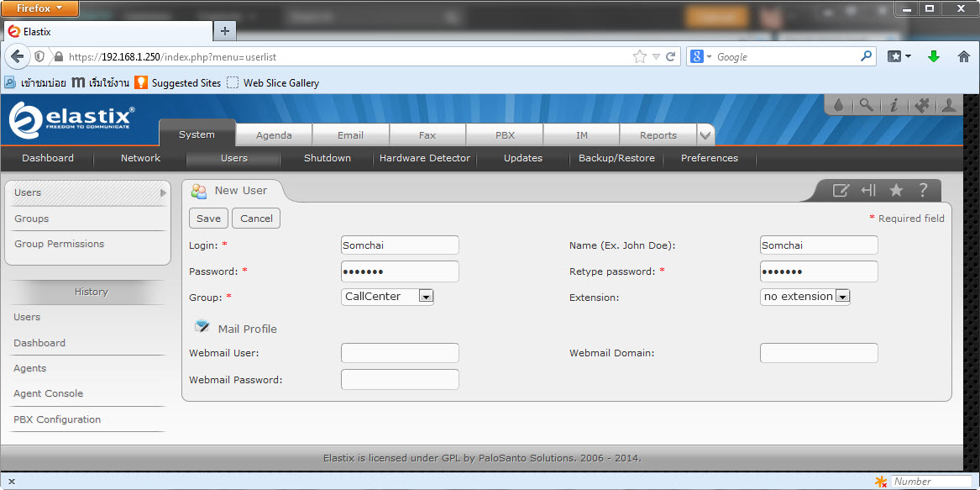Go to Firefox home page icon
The width and height of the screenshot is (980, 490).
(963, 57)
